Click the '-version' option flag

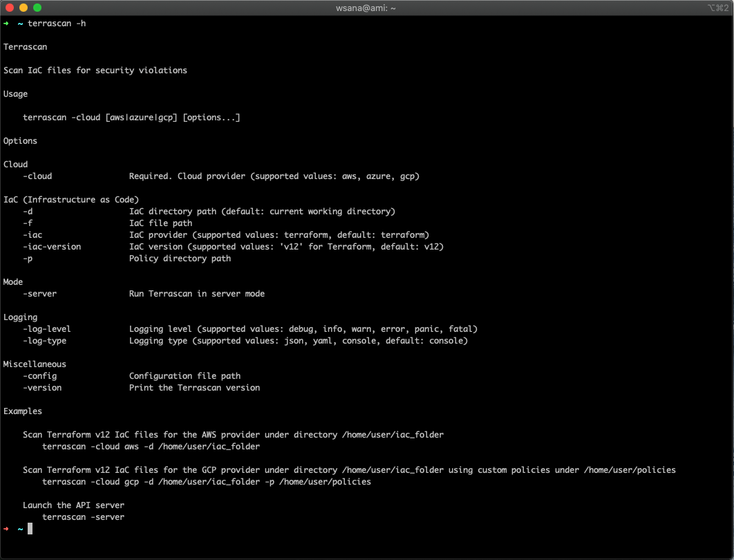coord(42,388)
